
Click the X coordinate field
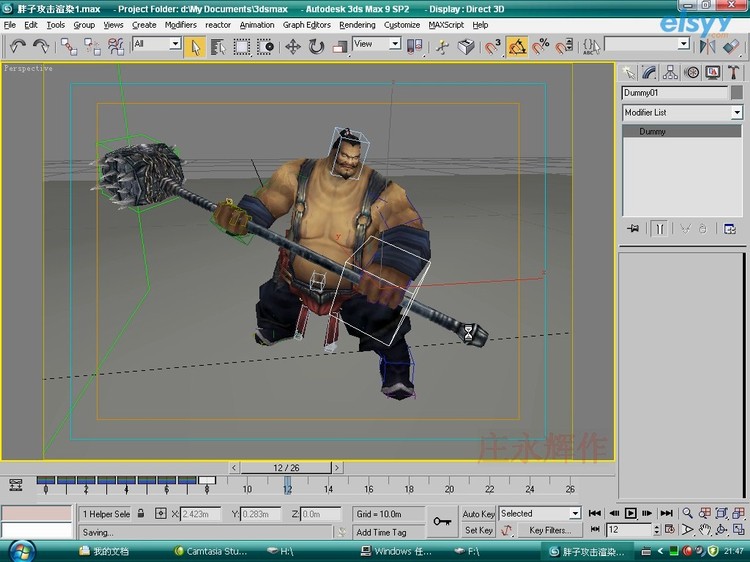point(201,514)
